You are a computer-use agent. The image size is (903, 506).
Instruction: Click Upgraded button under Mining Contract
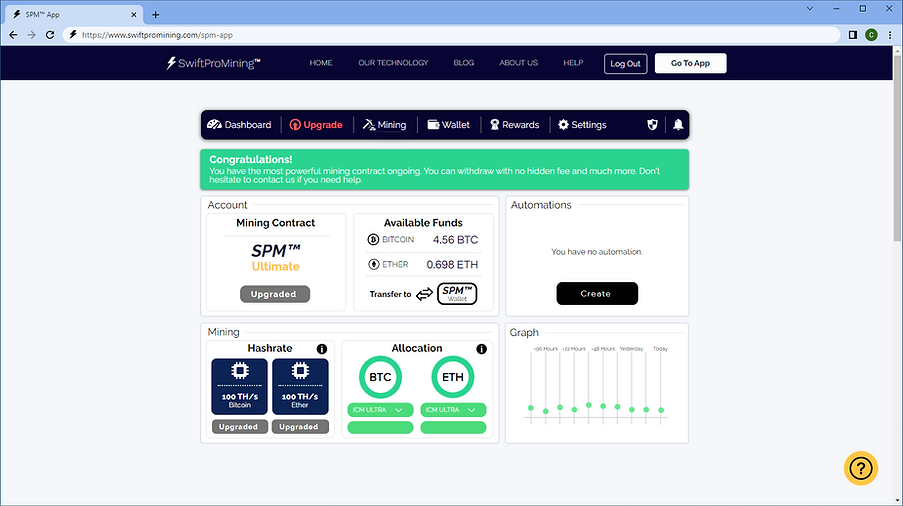275,294
